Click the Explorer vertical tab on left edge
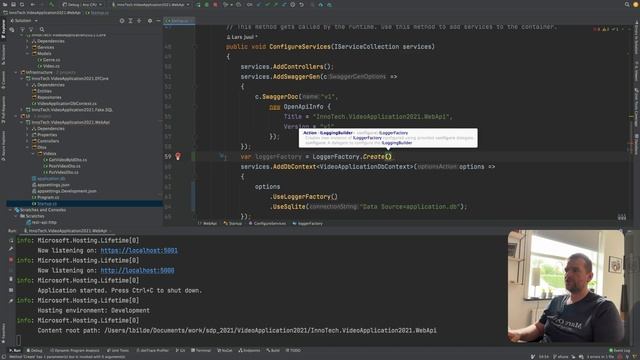The width and height of the screenshot is (640, 360). [3, 29]
